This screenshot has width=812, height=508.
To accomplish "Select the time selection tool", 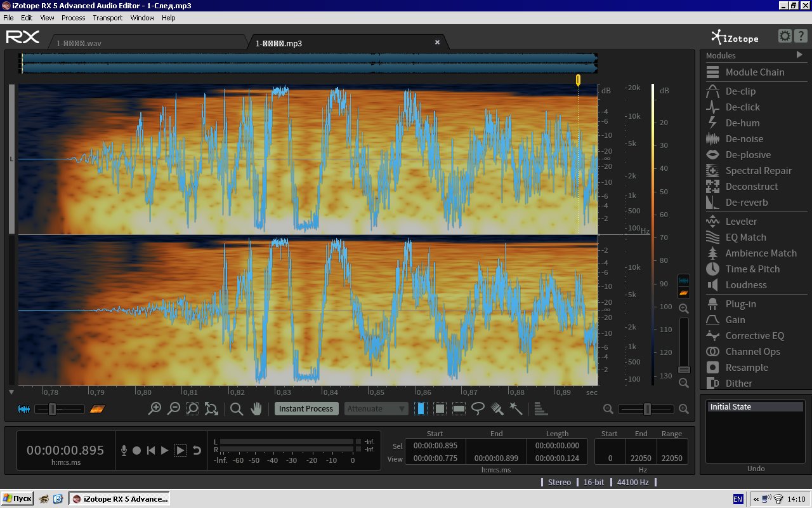I will [421, 409].
